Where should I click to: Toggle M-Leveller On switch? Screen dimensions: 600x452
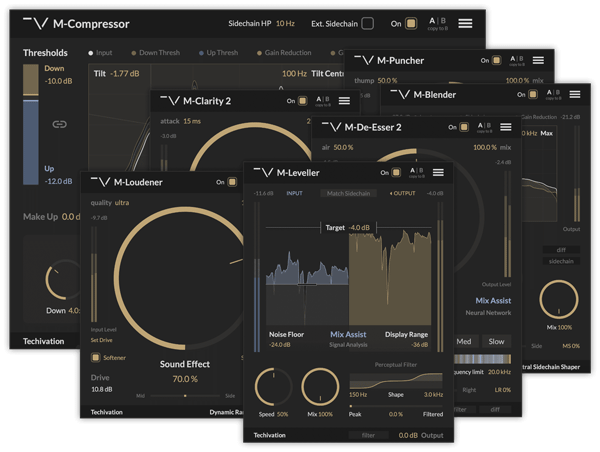click(x=396, y=173)
